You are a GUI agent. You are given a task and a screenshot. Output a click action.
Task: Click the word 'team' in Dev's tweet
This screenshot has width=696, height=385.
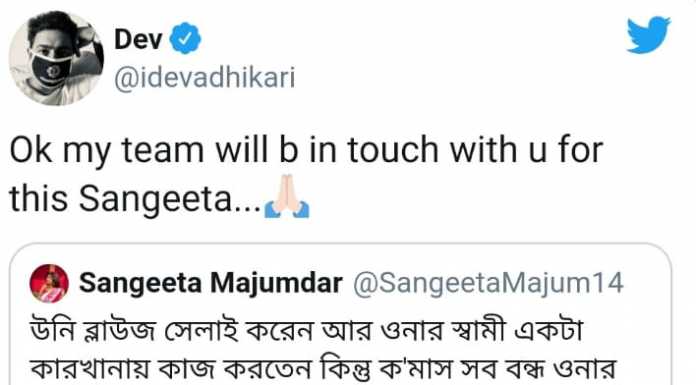pyautogui.click(x=163, y=151)
